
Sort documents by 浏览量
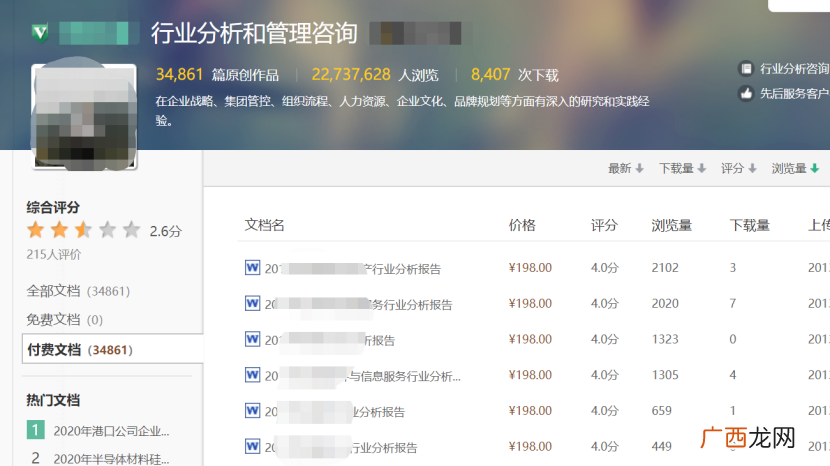(795, 168)
